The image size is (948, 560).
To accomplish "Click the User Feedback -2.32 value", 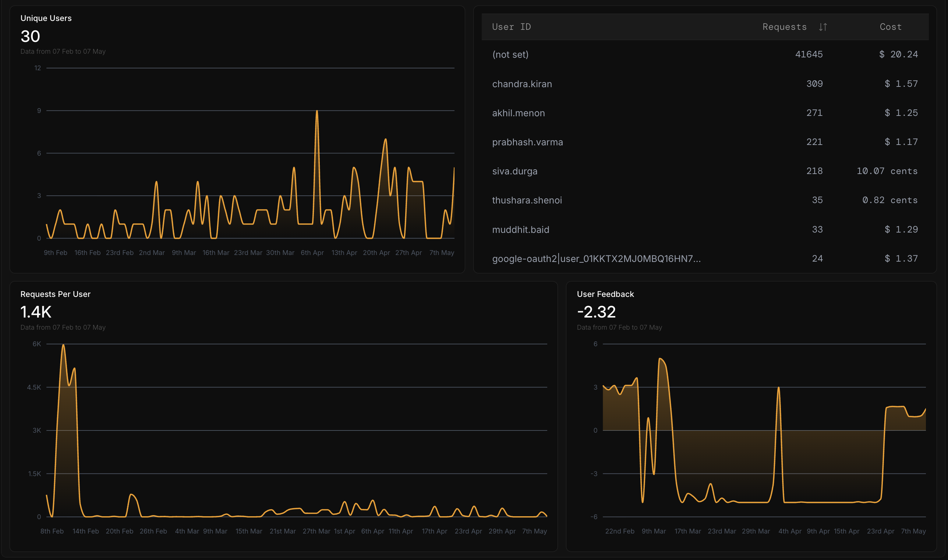I will pos(597,312).
